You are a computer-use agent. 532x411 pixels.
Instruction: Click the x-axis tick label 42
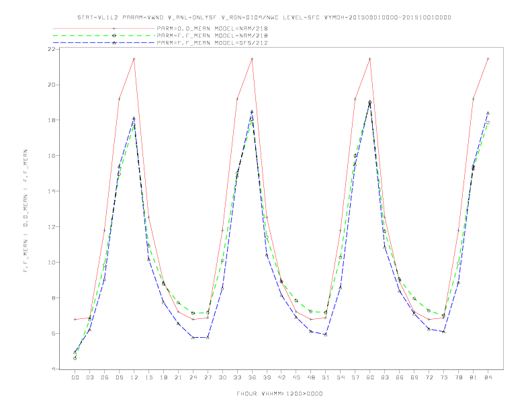281,377
